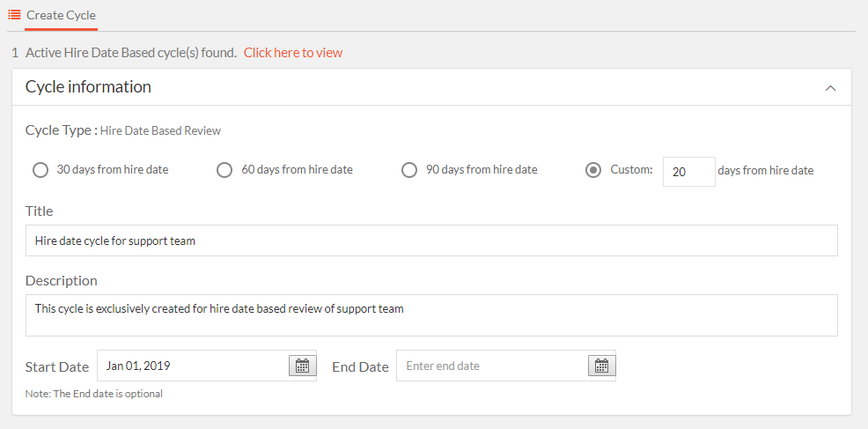Click into the Title text field
The height and width of the screenshot is (429, 868).
pos(431,240)
